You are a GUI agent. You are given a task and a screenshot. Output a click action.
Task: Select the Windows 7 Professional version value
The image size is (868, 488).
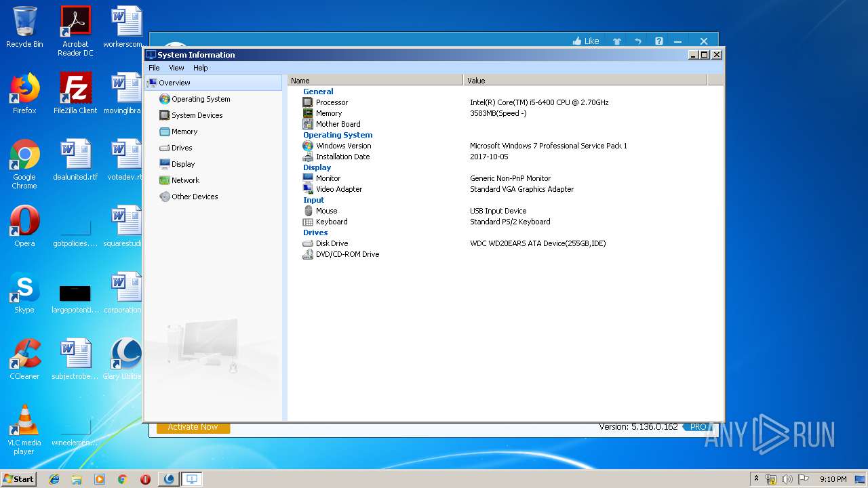click(548, 146)
